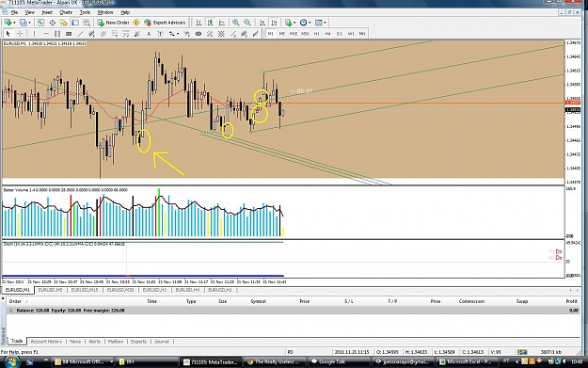Enable the H4 timeframe button
Viewport: 588px width, 368px height.
coord(327,34)
